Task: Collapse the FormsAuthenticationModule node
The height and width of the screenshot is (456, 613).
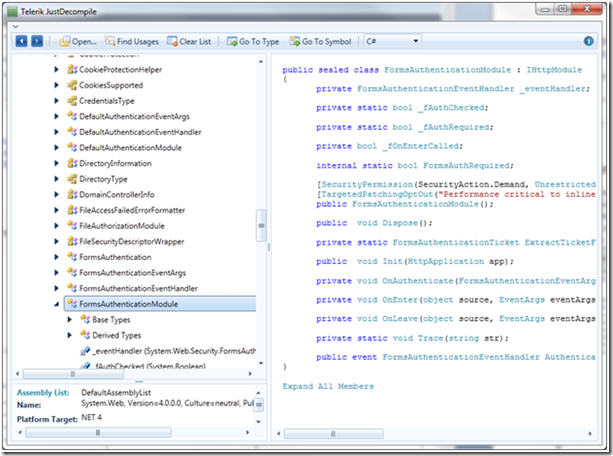Action: pos(57,304)
